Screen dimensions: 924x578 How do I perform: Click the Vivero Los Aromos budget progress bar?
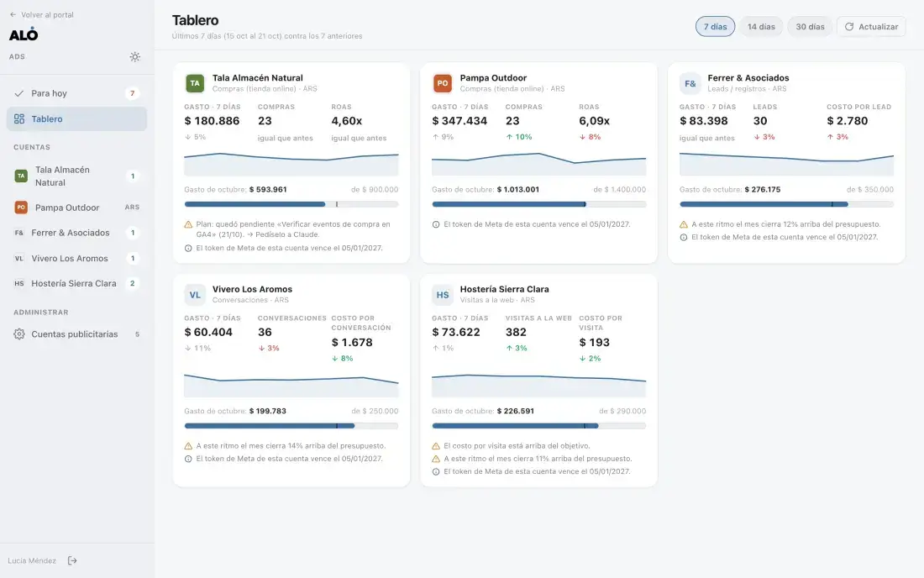[291, 426]
